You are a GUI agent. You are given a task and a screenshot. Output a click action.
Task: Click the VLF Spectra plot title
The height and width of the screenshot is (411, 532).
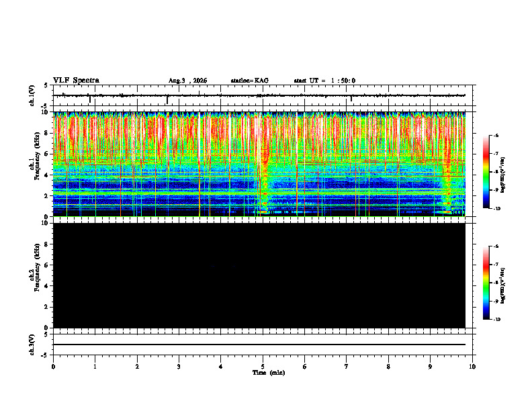76,81
